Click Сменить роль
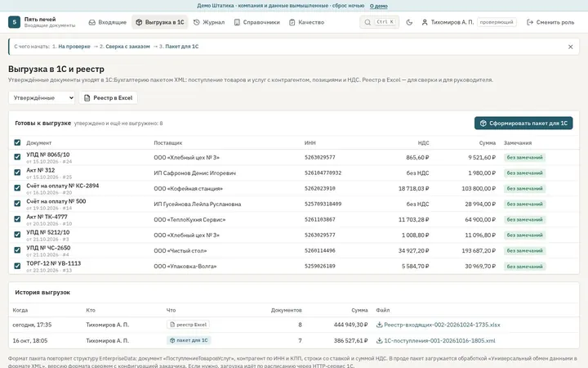 click(x=550, y=23)
